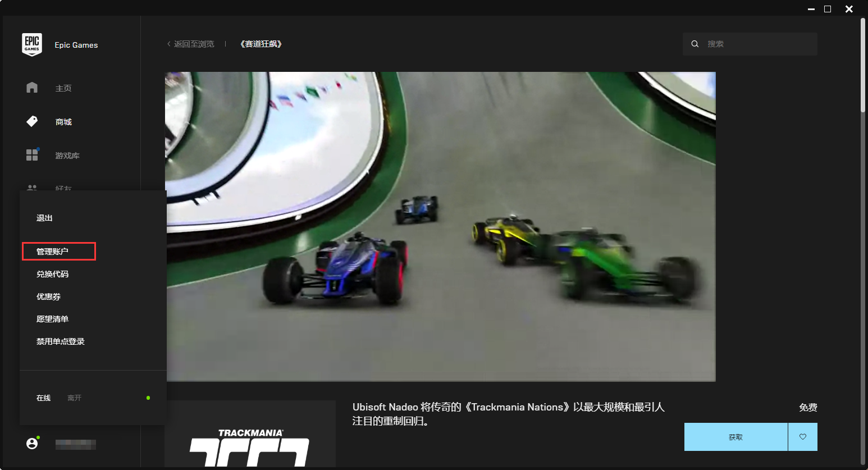The image size is (868, 470).
Task: Set status to 离开 (away)
Action: (x=74, y=398)
